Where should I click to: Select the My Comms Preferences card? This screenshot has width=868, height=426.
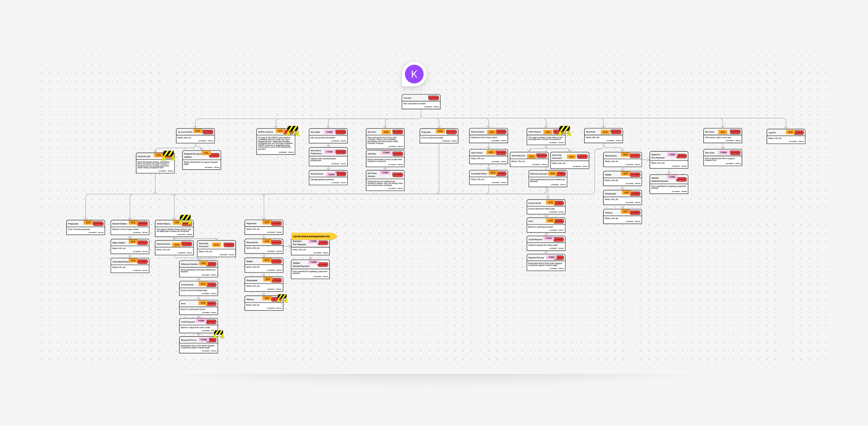pos(328,157)
